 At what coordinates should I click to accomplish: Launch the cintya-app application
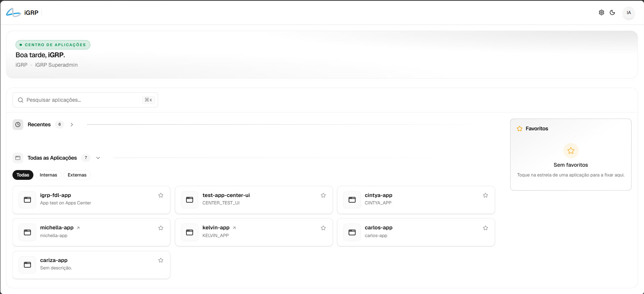click(416, 200)
